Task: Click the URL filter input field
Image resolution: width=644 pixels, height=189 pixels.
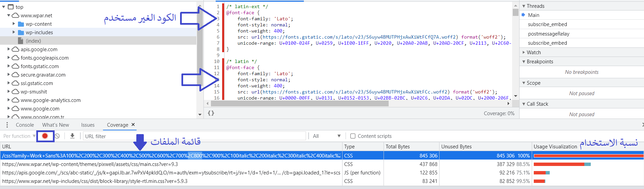Action: pyautogui.click(x=193, y=136)
